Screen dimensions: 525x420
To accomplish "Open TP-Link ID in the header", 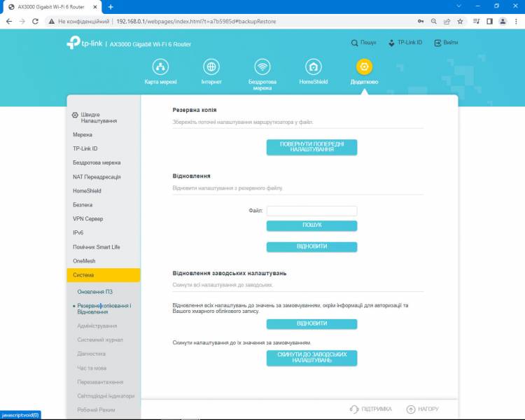I will pos(405,43).
